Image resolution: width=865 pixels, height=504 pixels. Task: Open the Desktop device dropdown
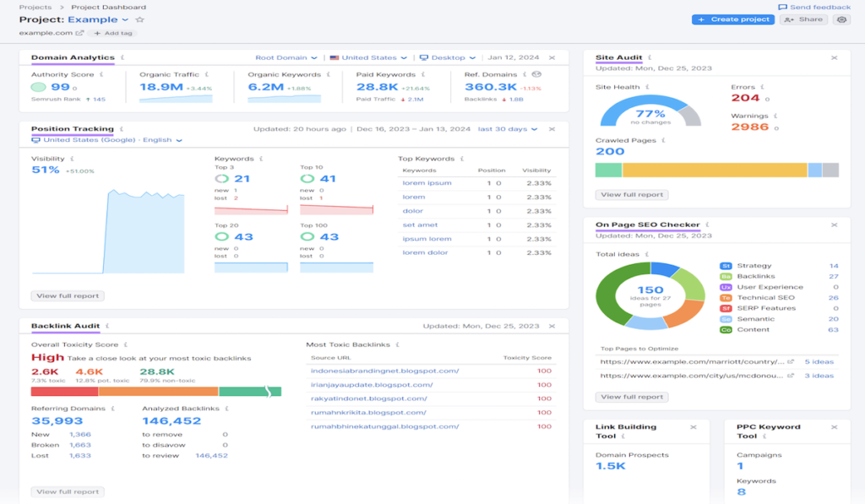coord(447,58)
